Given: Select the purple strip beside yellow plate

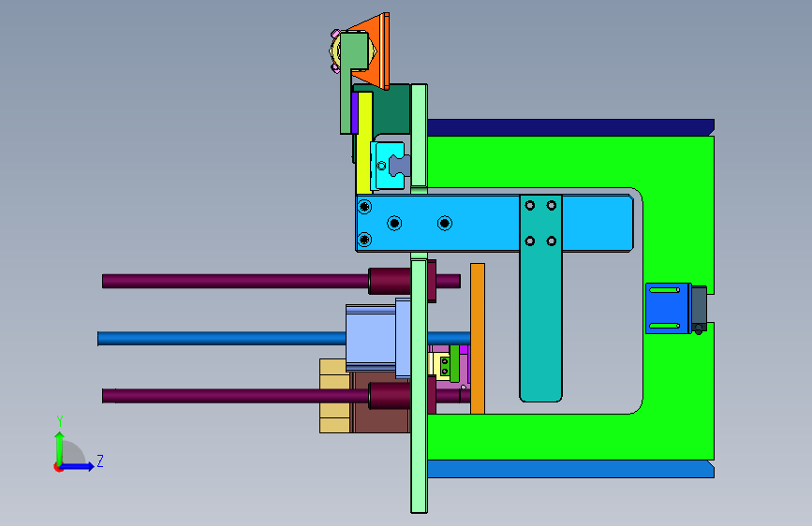Looking at the screenshot, I should [x=355, y=113].
